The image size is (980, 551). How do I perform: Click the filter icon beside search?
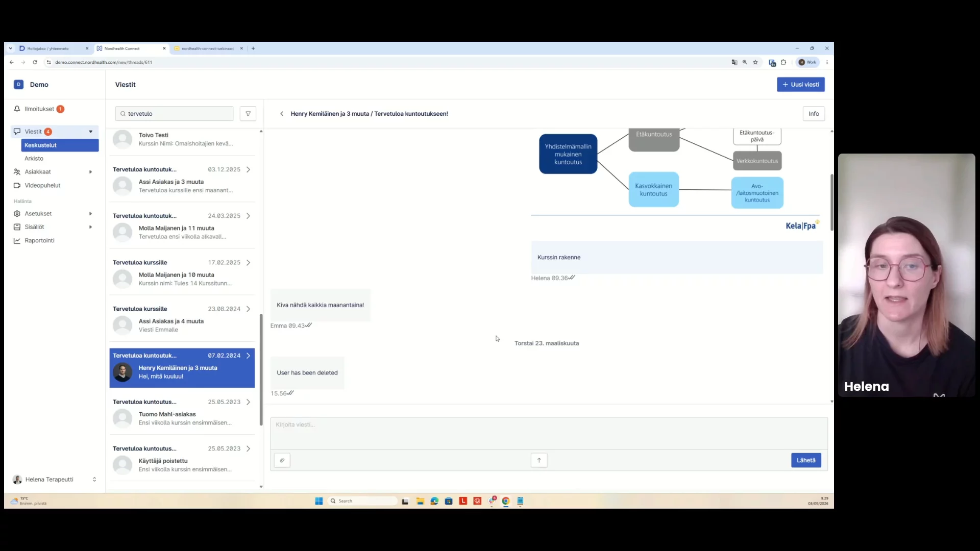[248, 114]
